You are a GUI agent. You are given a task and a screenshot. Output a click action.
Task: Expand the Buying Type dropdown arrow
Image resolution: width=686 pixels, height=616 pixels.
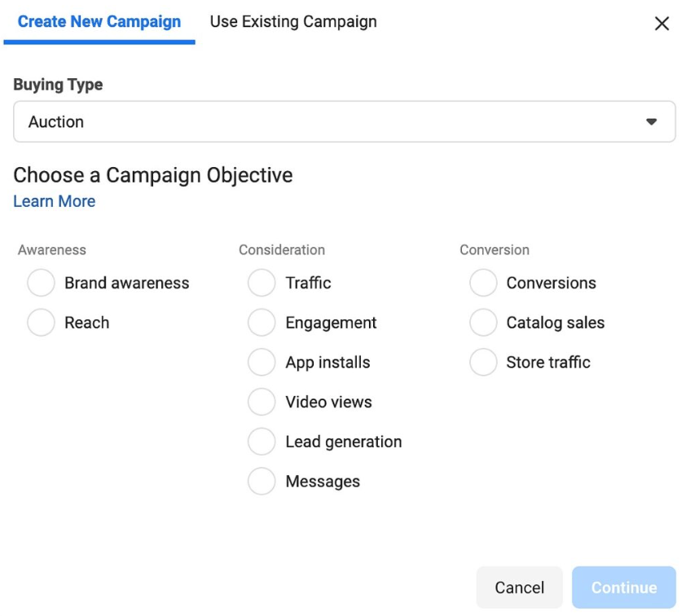(x=650, y=122)
